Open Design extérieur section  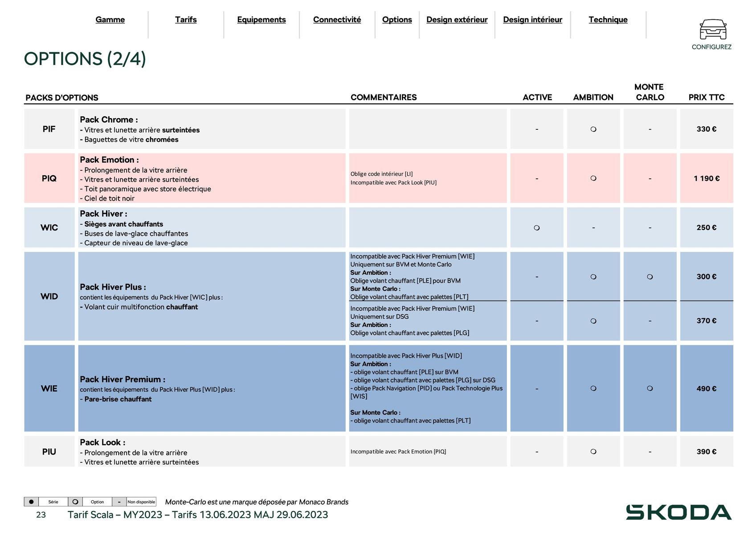457,20
